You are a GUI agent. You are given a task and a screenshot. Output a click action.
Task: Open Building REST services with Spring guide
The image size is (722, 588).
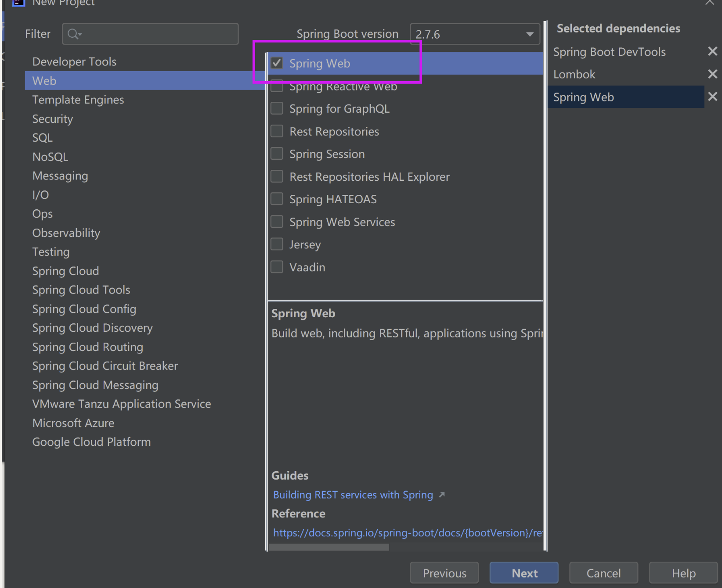click(x=353, y=495)
